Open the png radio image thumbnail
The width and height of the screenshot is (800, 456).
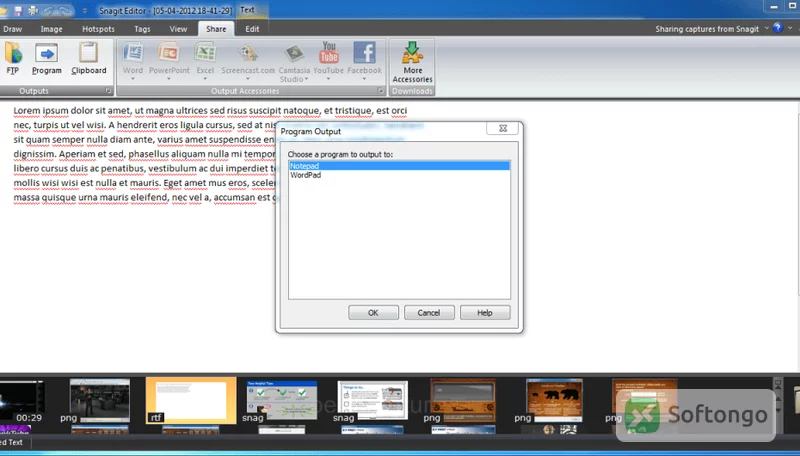coord(463,401)
